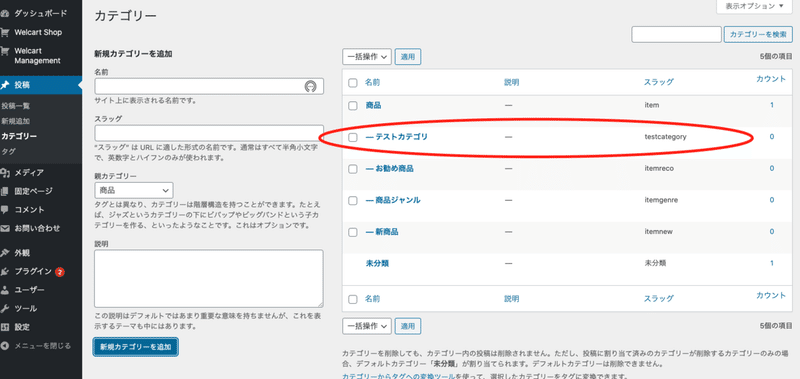800x379 pixels.
Task: Click the bottom 適用 apply button
Action: (408, 326)
